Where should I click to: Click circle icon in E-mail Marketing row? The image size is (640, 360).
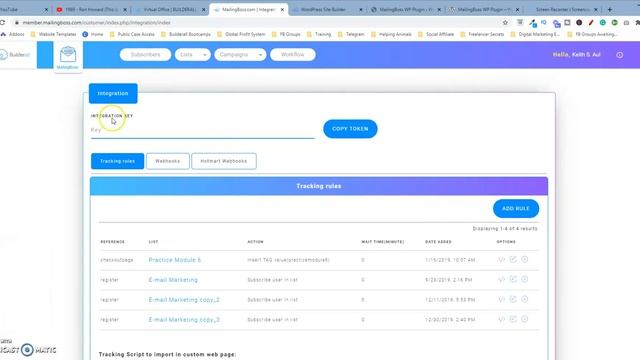[x=524, y=279]
